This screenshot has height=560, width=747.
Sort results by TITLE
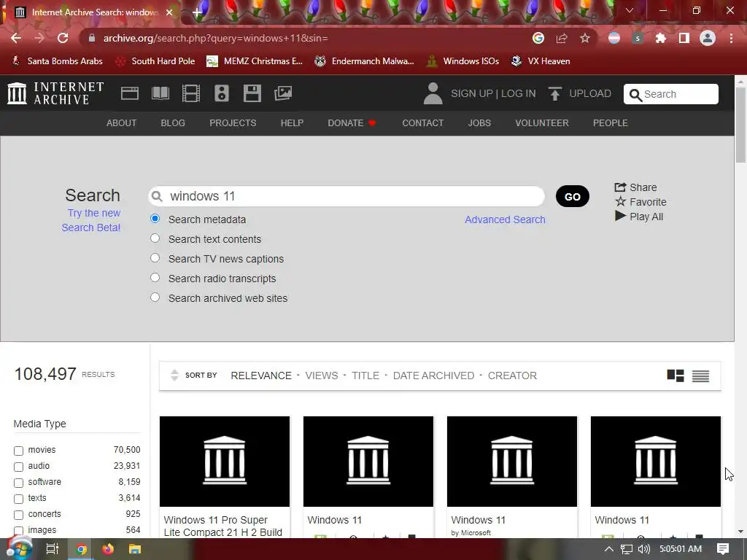click(x=365, y=376)
